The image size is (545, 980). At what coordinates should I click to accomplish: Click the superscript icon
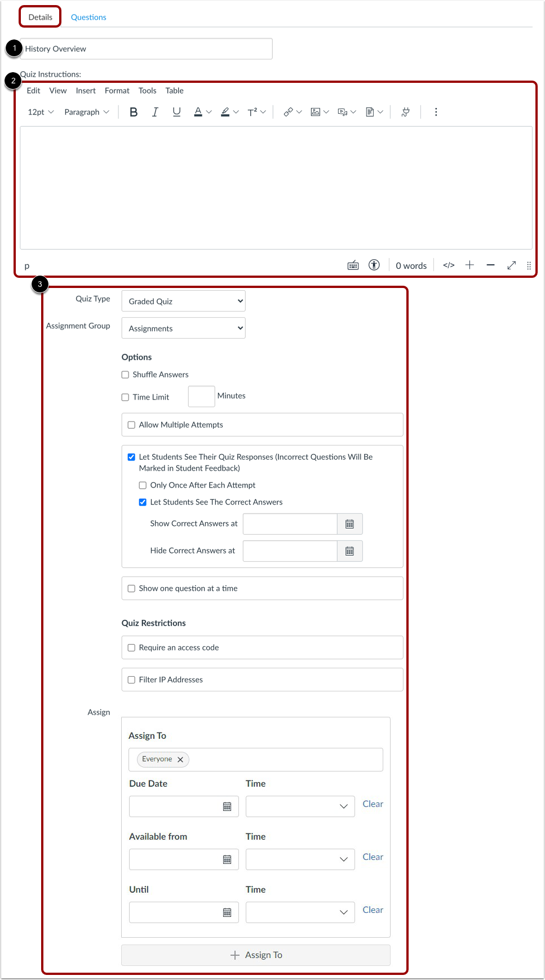click(252, 112)
